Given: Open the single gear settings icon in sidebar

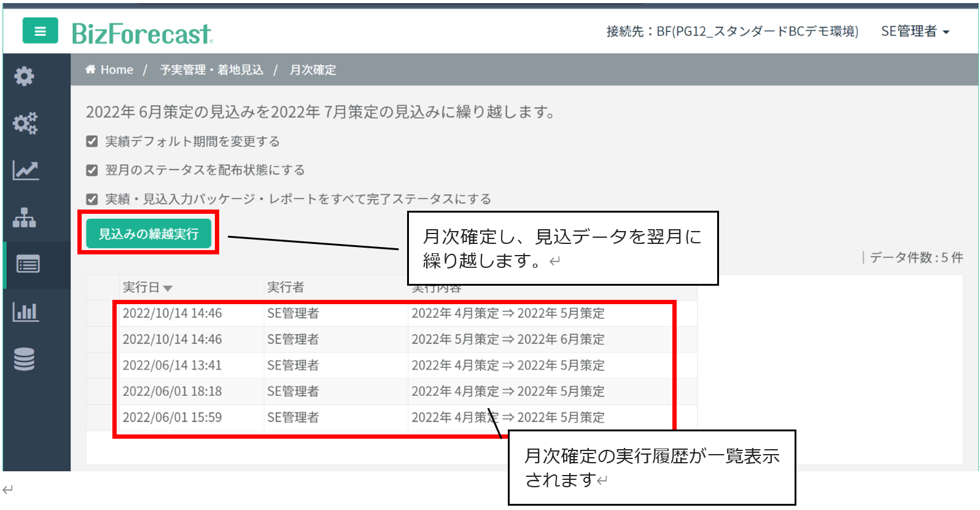Looking at the screenshot, I should [25, 76].
